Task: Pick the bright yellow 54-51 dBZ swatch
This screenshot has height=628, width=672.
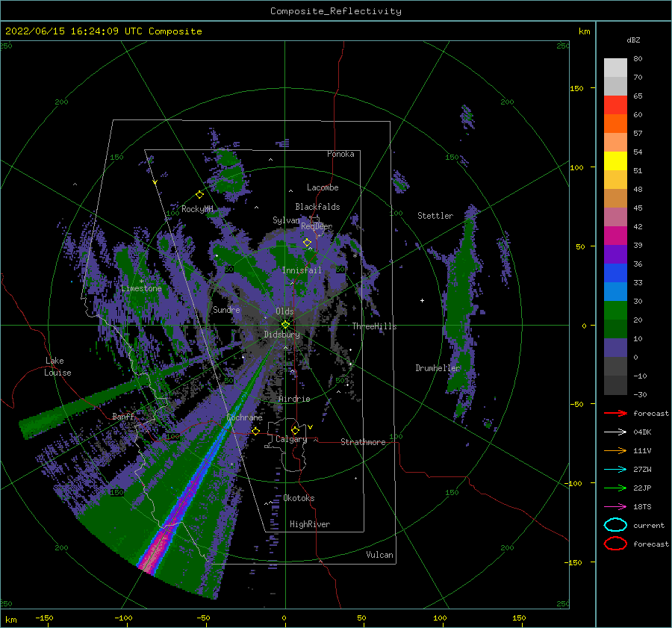Action: pyautogui.click(x=615, y=161)
